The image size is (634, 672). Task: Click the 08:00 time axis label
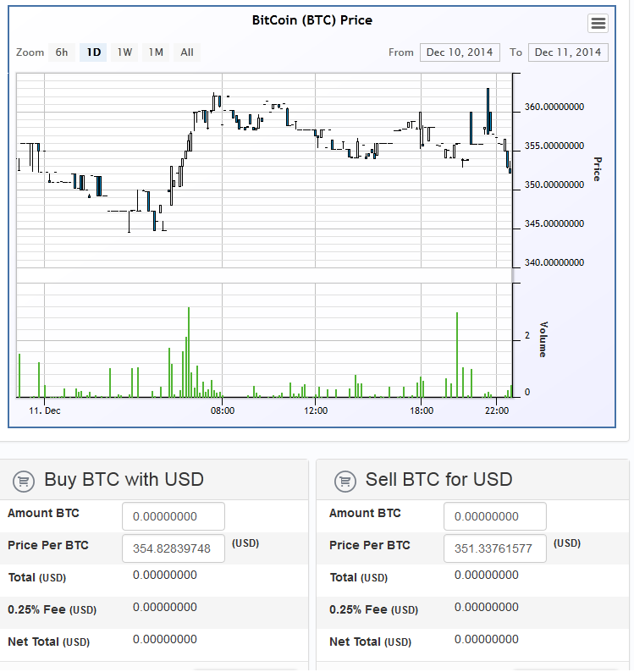click(x=223, y=410)
